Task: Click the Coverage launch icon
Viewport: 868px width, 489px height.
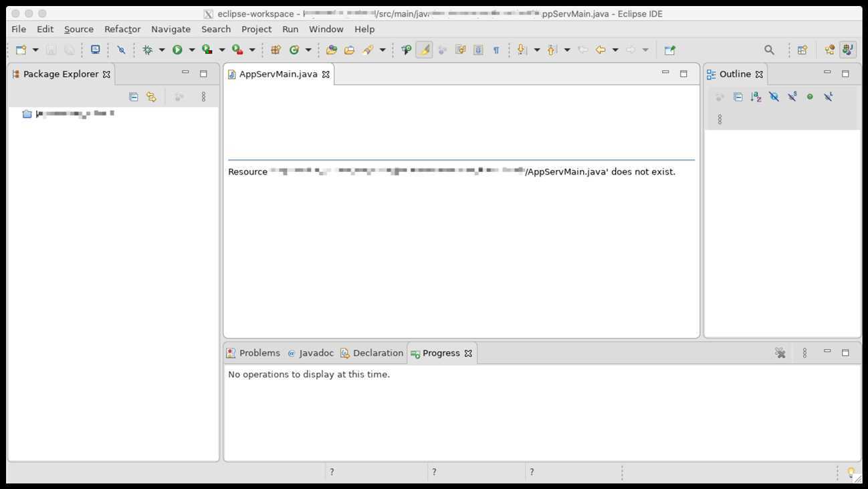Action: pyautogui.click(x=207, y=50)
